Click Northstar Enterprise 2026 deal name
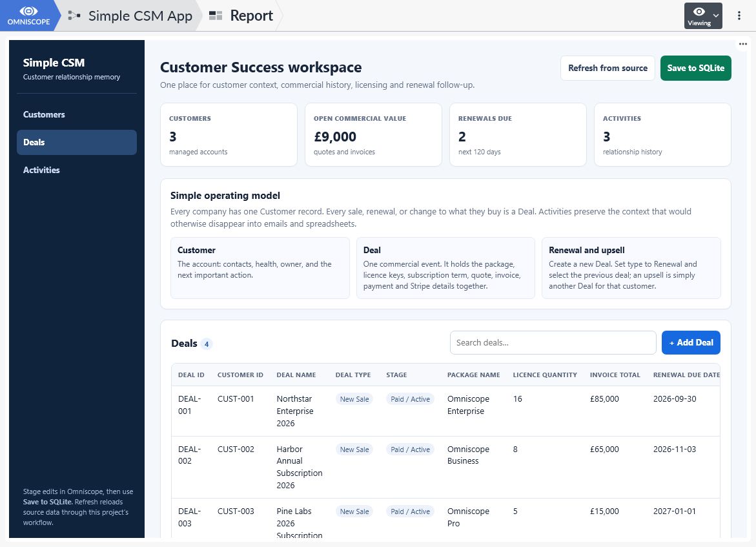This screenshot has height=547, width=756. tap(295, 411)
